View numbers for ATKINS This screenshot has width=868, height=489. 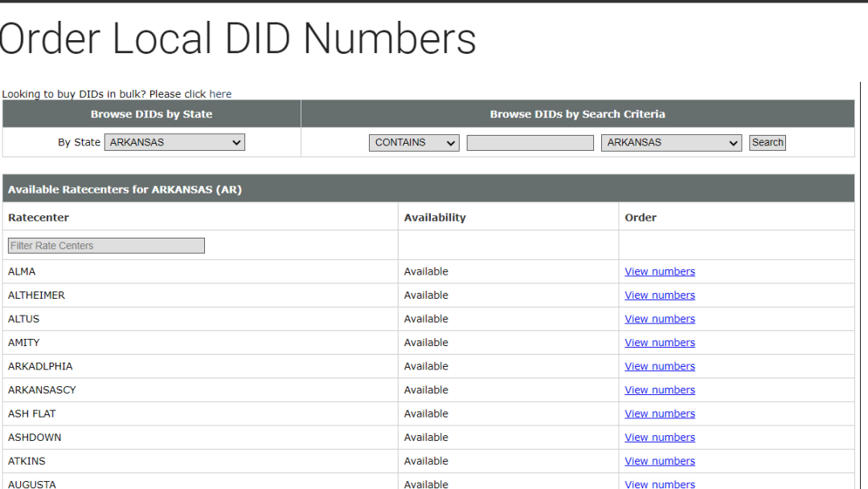click(659, 461)
